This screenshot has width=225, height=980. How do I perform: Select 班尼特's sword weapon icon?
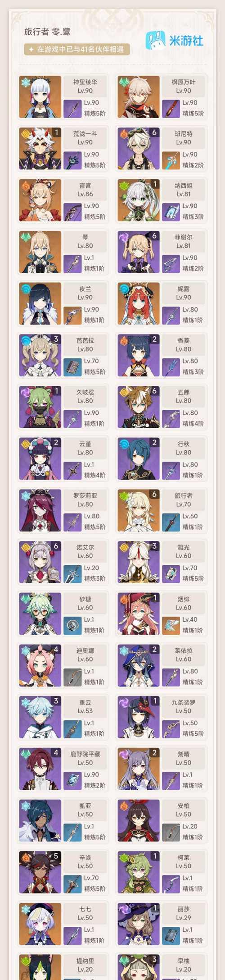[171, 160]
